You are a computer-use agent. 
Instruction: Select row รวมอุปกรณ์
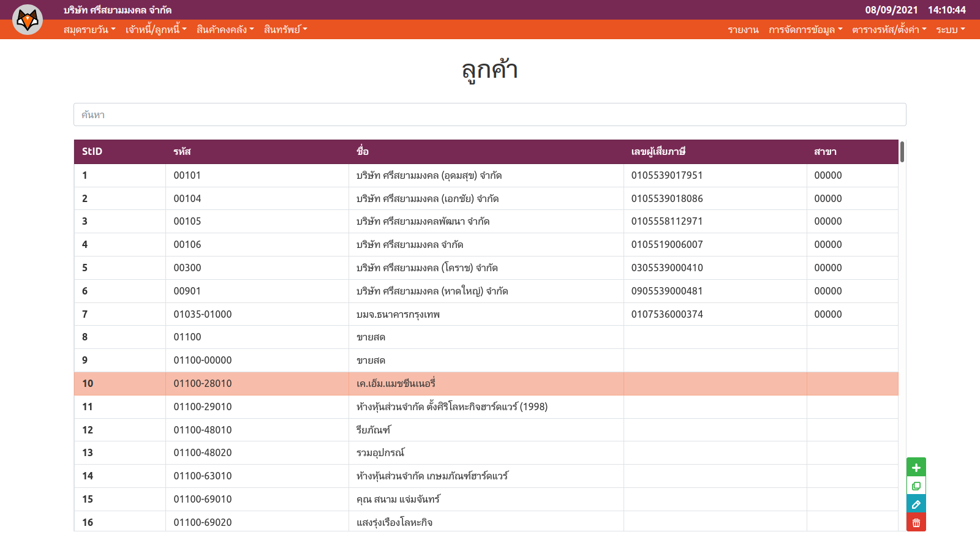486,453
